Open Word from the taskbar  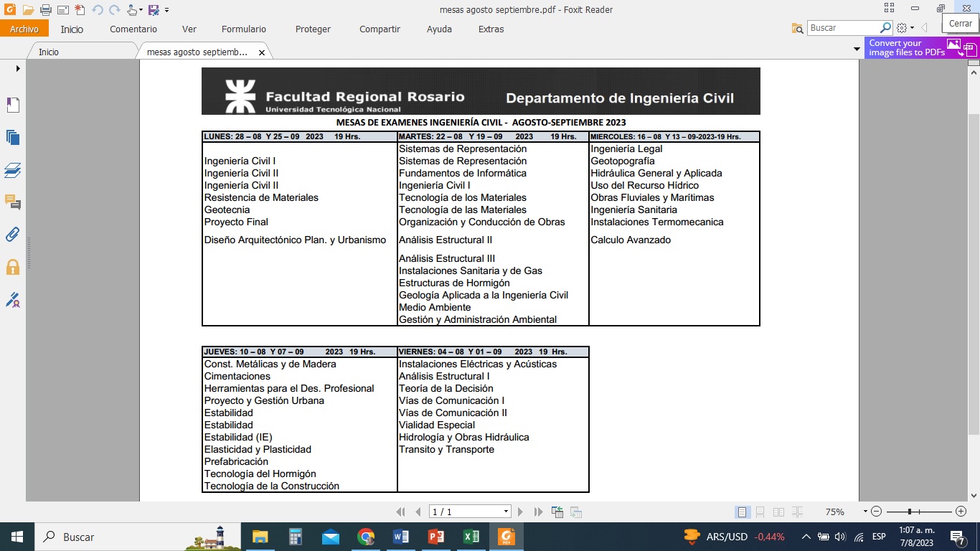(x=400, y=537)
